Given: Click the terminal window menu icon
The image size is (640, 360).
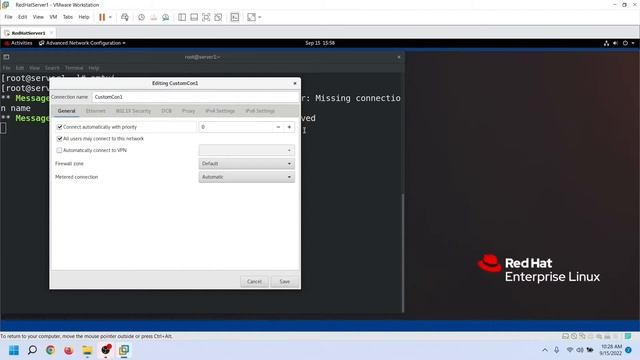Looking at the screenshot, I should pos(6,57).
